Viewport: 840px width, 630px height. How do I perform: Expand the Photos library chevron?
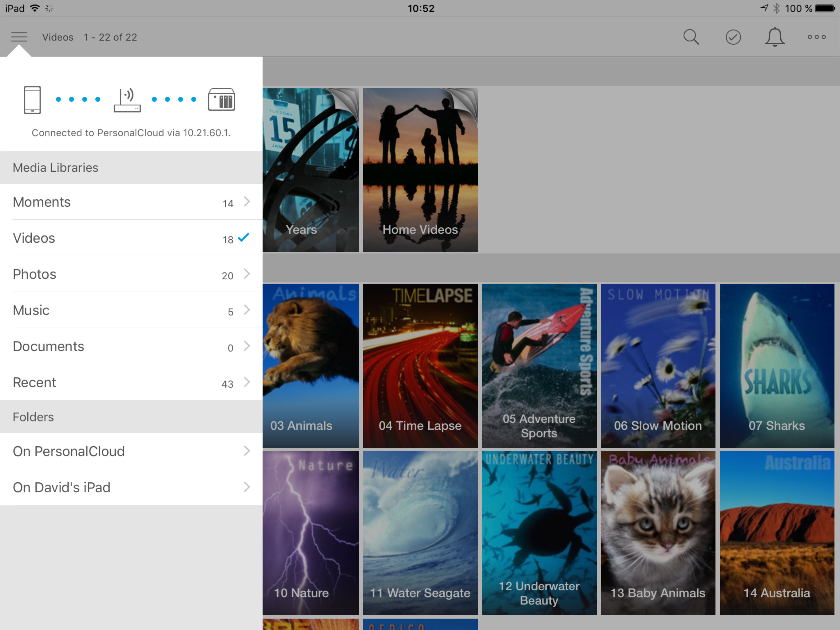247,273
